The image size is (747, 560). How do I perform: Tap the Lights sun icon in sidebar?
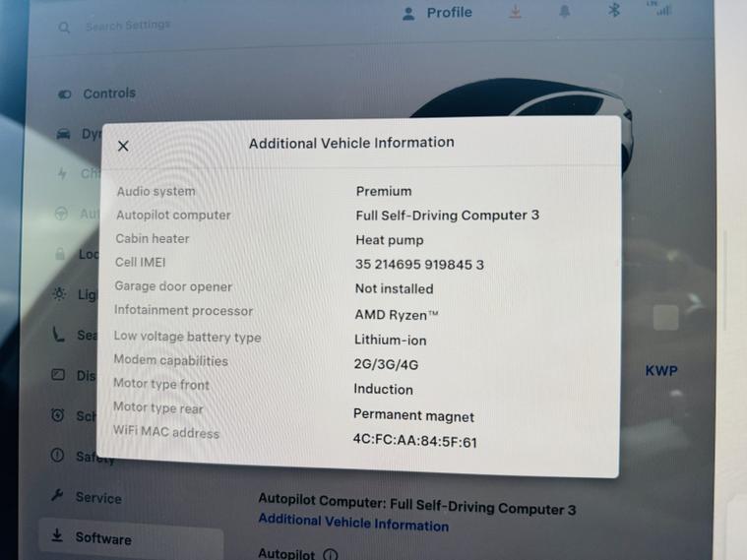(x=60, y=294)
